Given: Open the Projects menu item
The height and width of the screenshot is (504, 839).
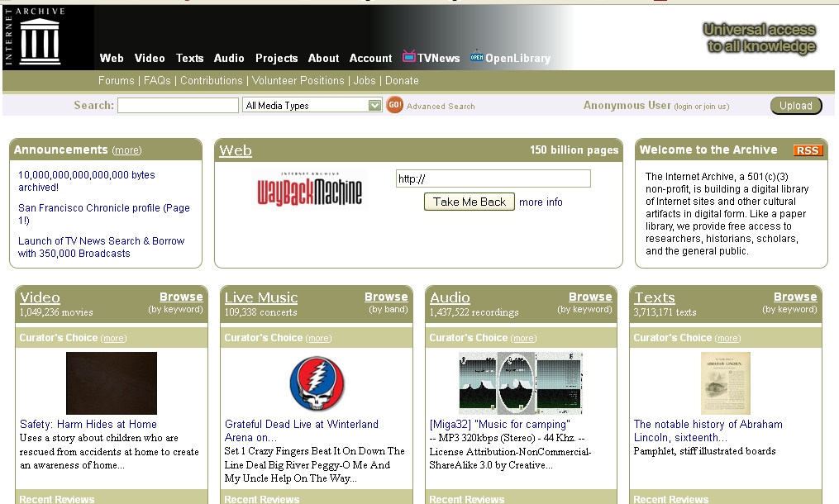Looking at the screenshot, I should 276,59.
